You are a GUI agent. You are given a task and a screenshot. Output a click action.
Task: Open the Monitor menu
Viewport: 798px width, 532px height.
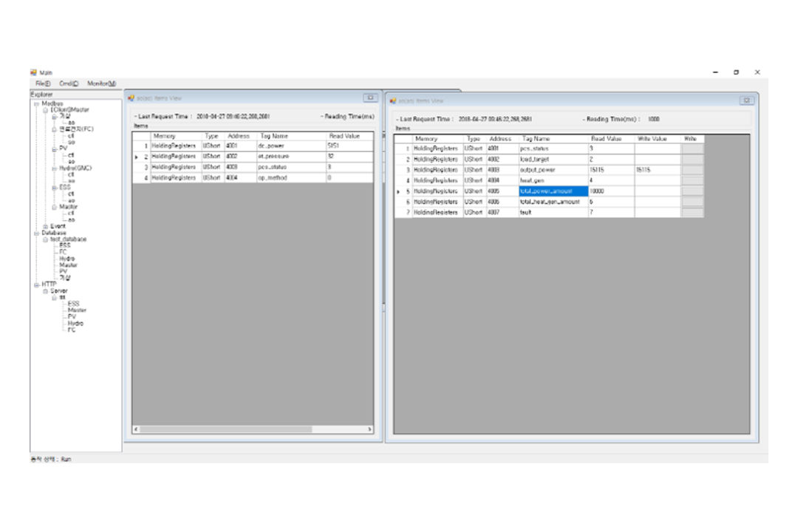101,83
